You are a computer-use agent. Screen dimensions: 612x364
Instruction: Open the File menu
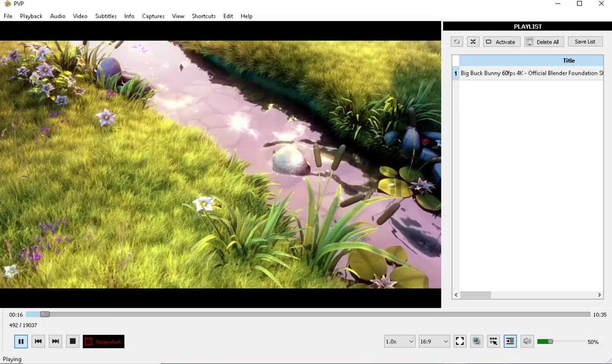[x=8, y=16]
